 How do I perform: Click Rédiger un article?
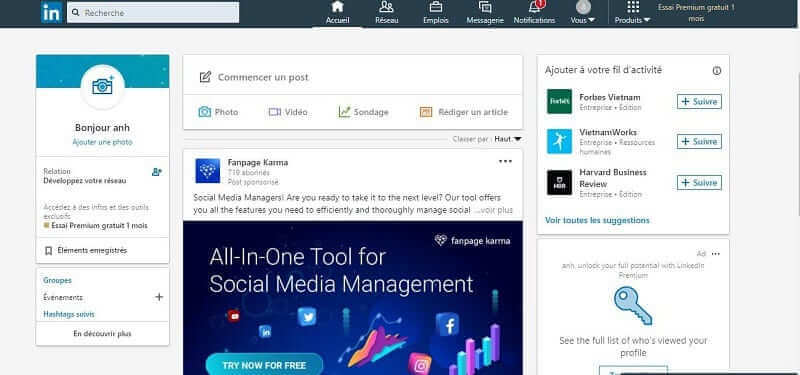click(463, 112)
